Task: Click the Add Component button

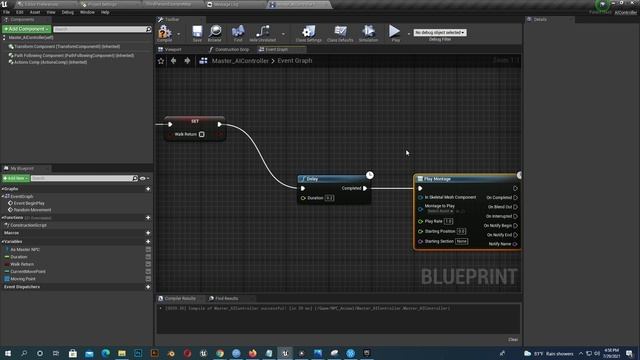Action: pos(27,29)
